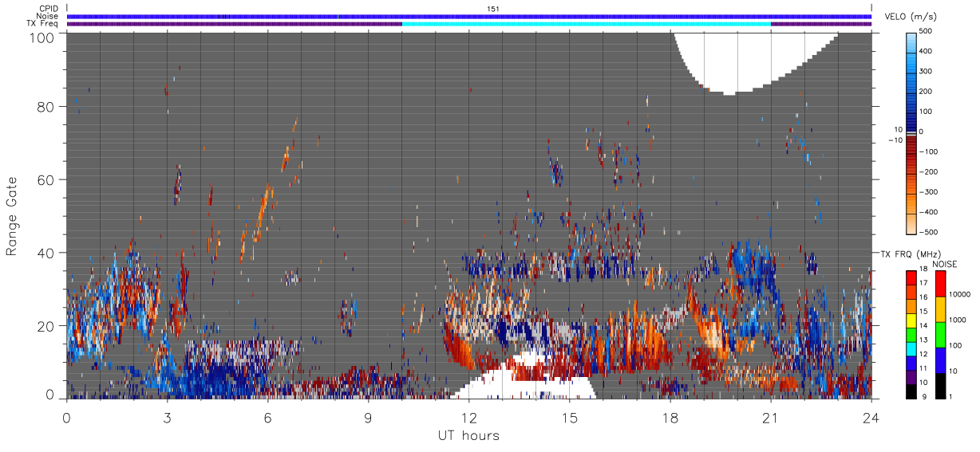Click the 80 tick label on Range Gate axis

45,106
